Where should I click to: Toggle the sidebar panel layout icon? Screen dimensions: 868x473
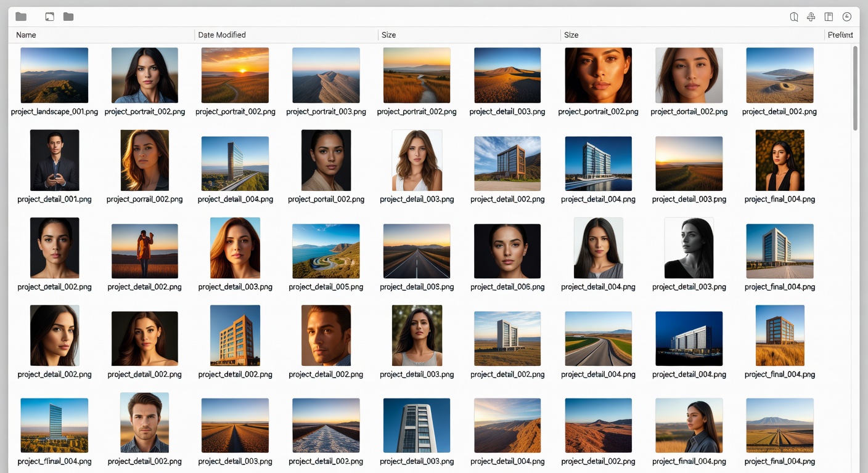click(829, 17)
